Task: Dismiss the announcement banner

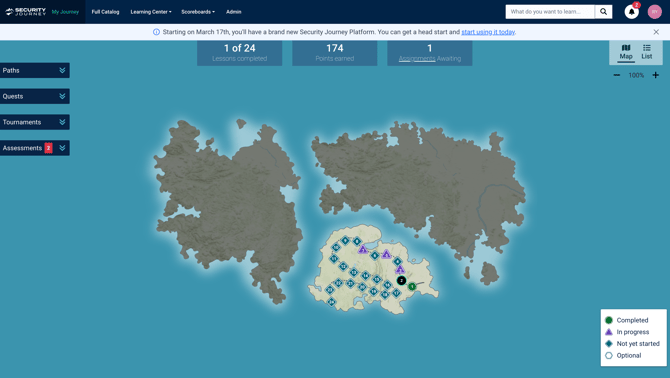Action: (656, 32)
